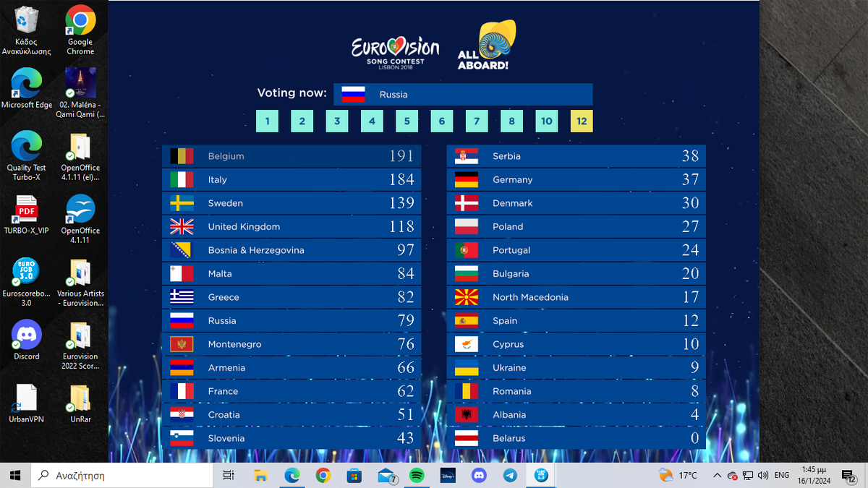Open Quality Test Turbo-X shortcut
Screen dimensions: 868x488
tap(27, 156)
